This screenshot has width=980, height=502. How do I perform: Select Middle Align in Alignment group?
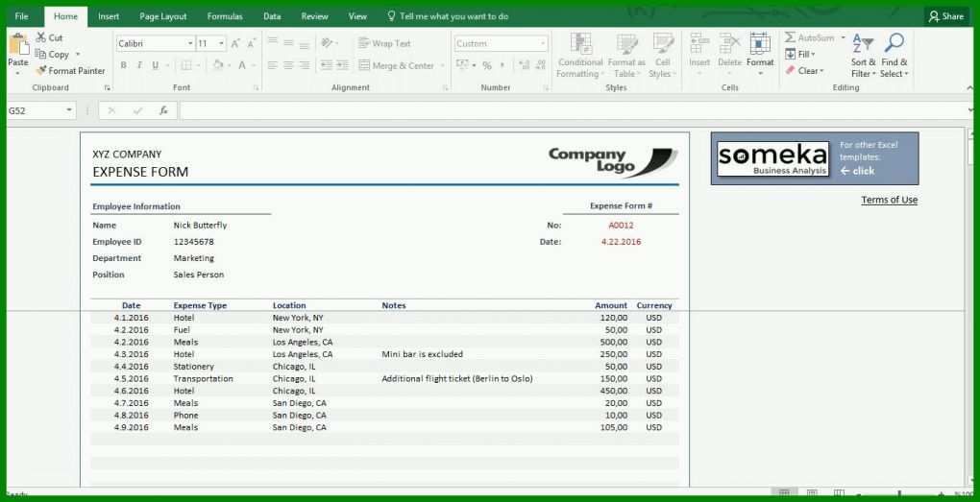click(x=288, y=42)
